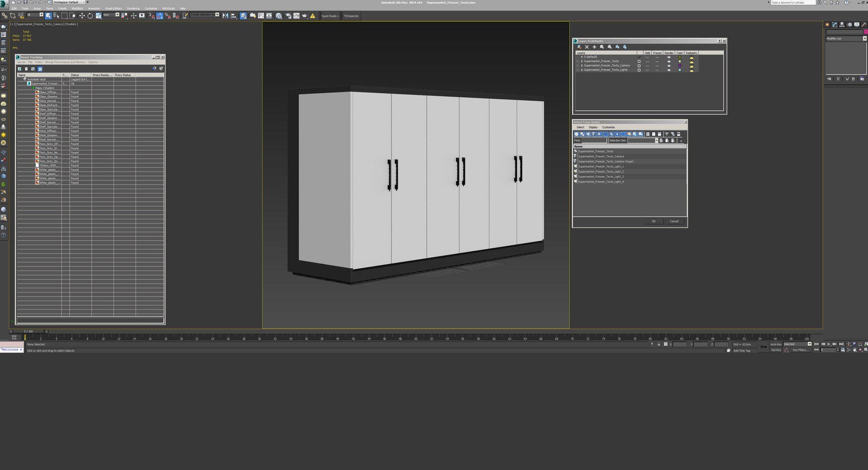Toggle the Angle Snap icon
Viewport: 868px width, 470px height.
(160, 16)
